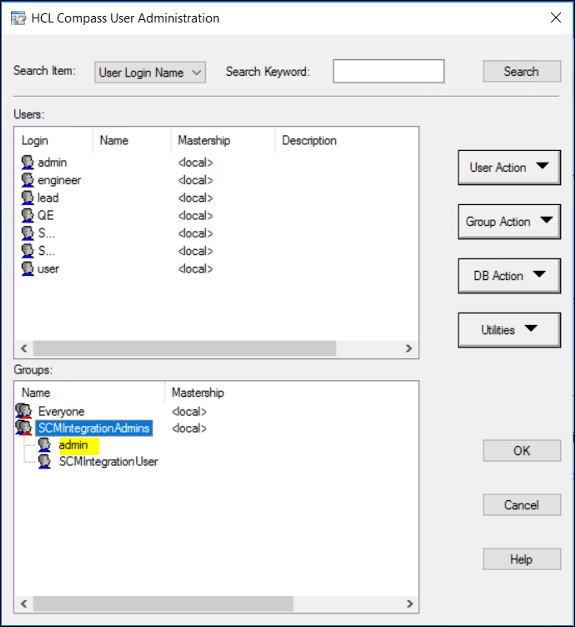Click the Mastership column header in Groups list
575x627 pixels.
[x=198, y=393]
